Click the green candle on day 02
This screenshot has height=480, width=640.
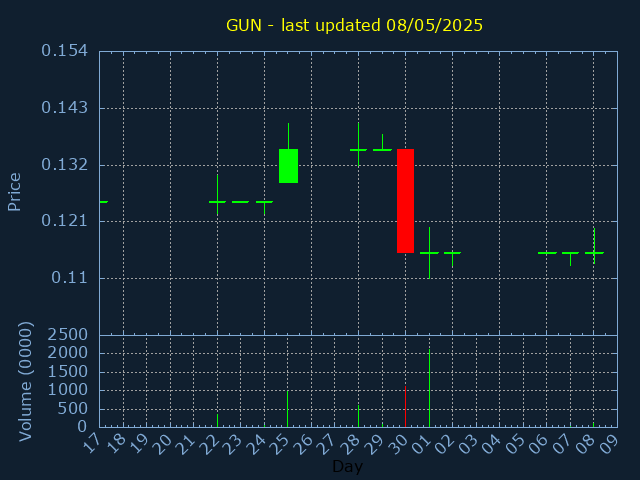point(452,254)
